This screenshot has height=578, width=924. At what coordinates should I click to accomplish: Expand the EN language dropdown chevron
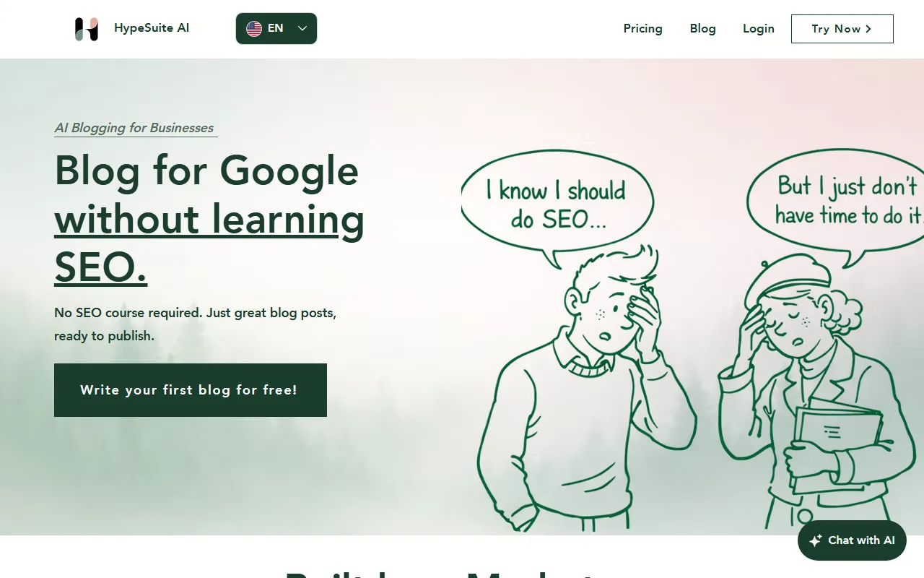pos(302,29)
